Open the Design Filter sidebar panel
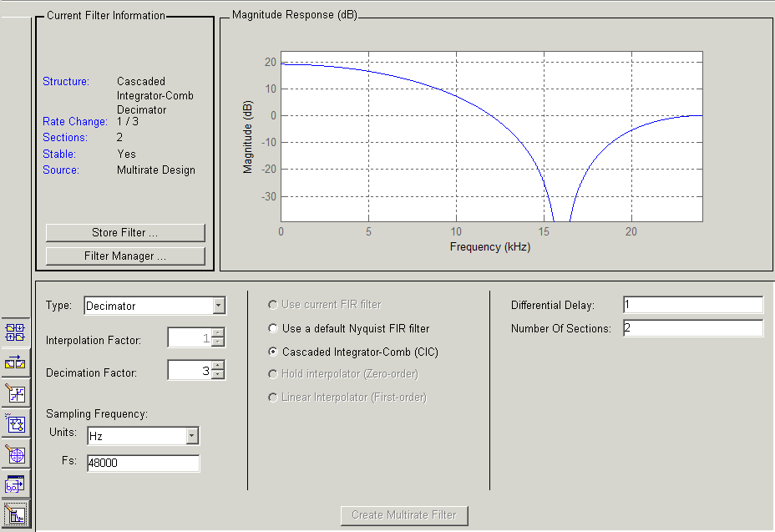 [15, 514]
